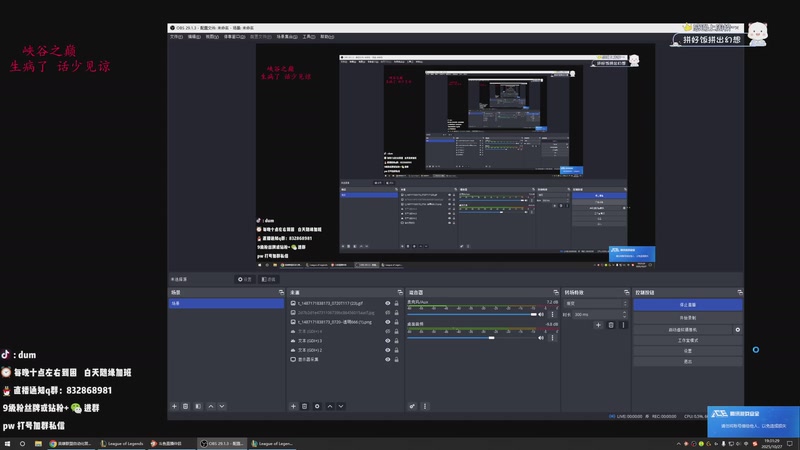
Task: Mute the desktop audio speaker icon
Action: click(x=541, y=338)
